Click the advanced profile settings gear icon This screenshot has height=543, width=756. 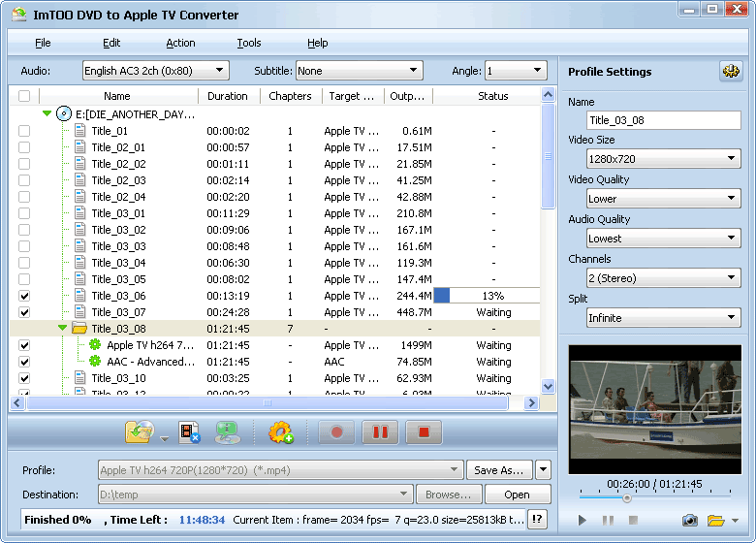pyautogui.click(x=730, y=72)
